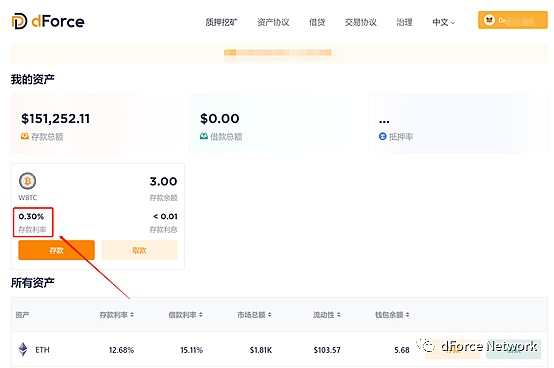Open the 质押挖矿 menu item

coord(222,22)
